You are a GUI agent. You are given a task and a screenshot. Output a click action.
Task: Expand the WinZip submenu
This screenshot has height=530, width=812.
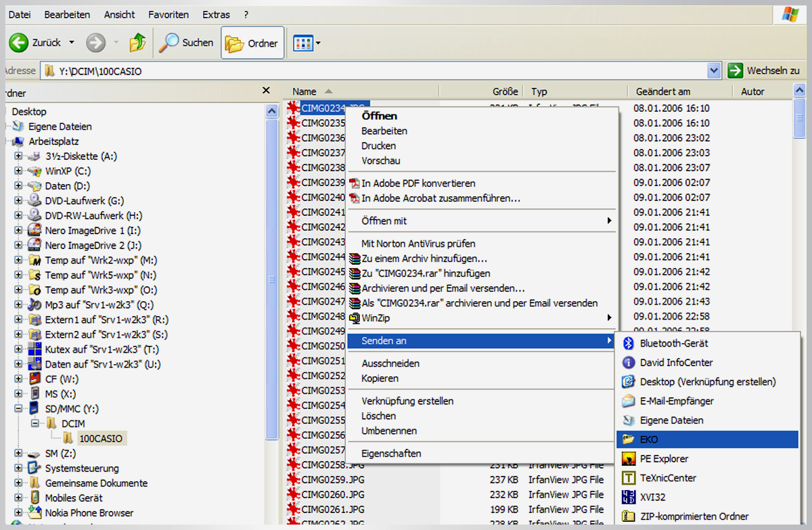pos(482,318)
